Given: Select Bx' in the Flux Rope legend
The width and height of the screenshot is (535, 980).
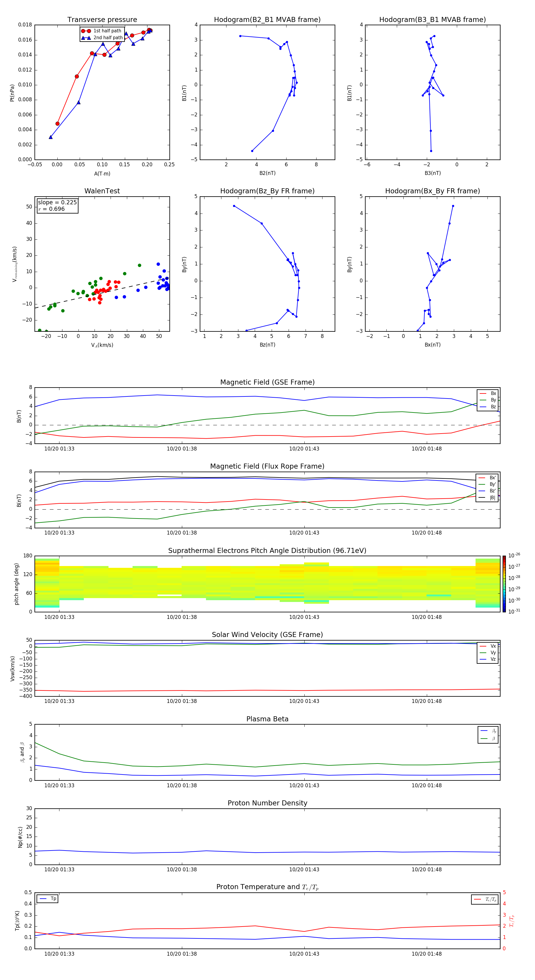Looking at the screenshot, I should (x=487, y=478).
